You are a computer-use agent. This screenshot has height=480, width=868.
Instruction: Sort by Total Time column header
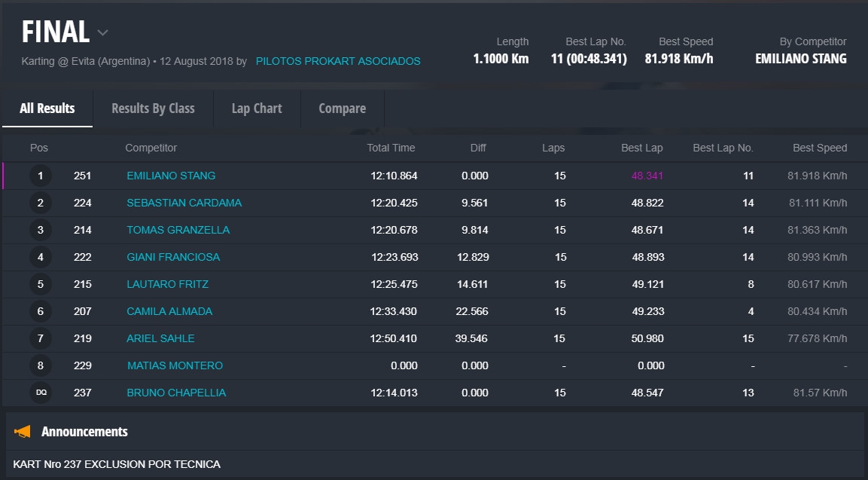pyautogui.click(x=391, y=148)
